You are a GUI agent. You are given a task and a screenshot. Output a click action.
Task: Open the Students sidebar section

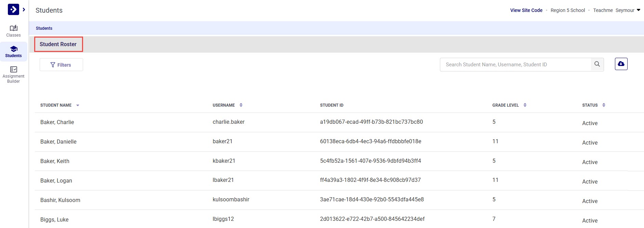pyautogui.click(x=13, y=51)
